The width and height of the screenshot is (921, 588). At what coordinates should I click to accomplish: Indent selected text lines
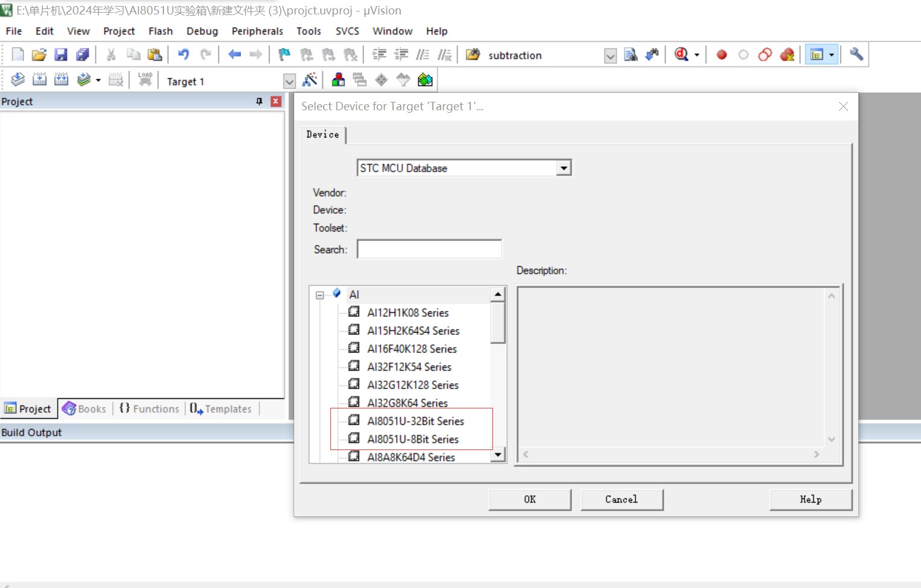[x=379, y=55]
